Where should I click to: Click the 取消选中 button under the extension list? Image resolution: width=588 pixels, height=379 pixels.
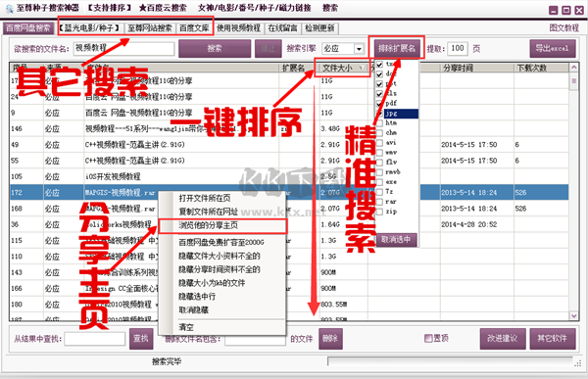[396, 239]
